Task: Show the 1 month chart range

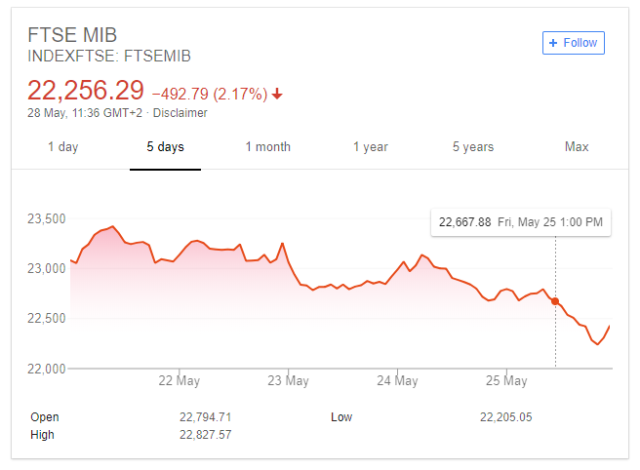Action: tap(268, 147)
